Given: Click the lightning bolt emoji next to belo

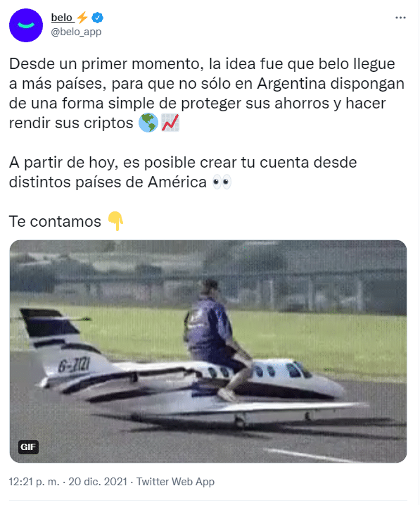Looking at the screenshot, I should 82,18.
